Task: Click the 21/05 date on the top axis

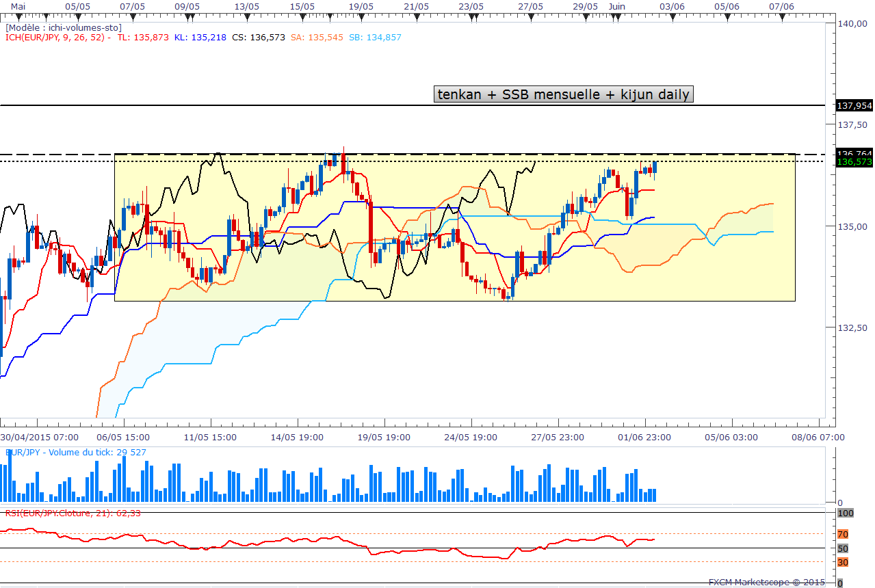Action: [417, 5]
